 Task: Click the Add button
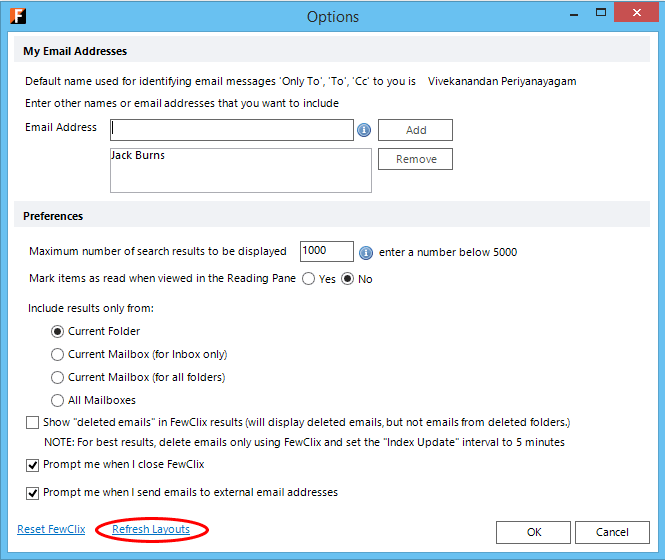point(415,130)
